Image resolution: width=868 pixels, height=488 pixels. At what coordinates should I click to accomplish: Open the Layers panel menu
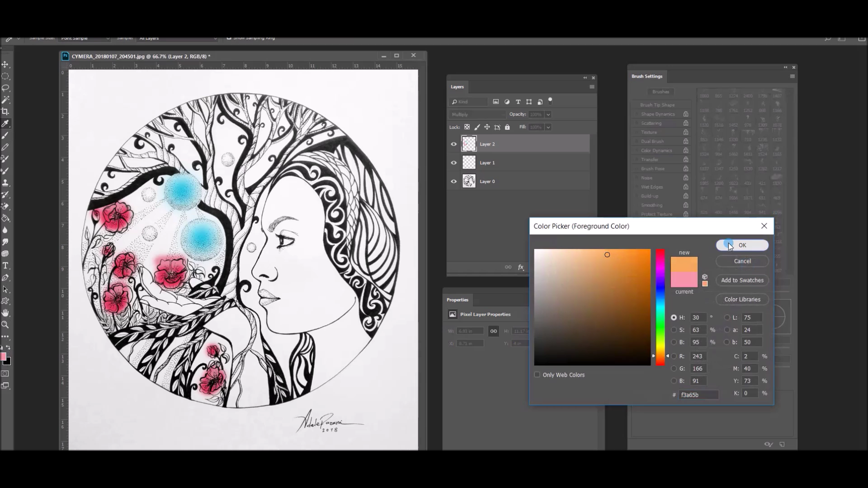(592, 87)
